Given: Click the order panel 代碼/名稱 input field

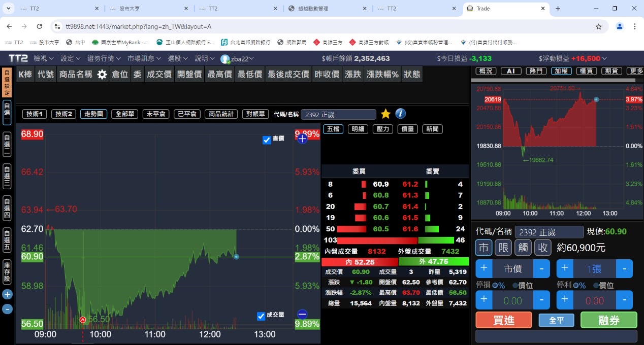Looking at the screenshot, I should (550, 232).
